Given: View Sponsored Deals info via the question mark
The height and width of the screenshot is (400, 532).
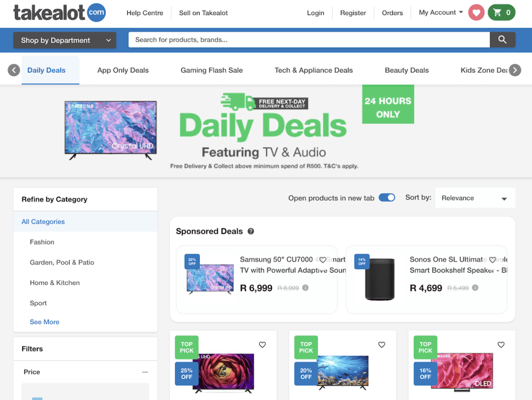Looking at the screenshot, I should [251, 231].
